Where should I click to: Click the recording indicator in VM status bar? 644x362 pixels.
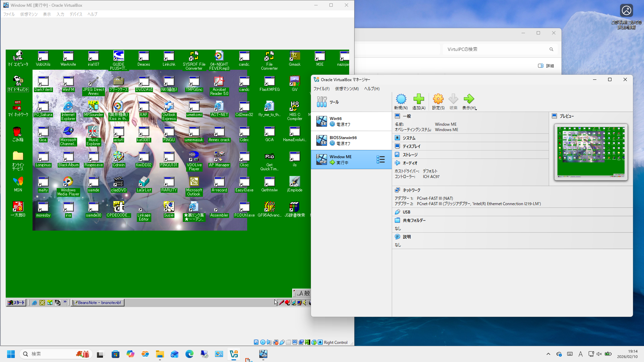[301, 342]
